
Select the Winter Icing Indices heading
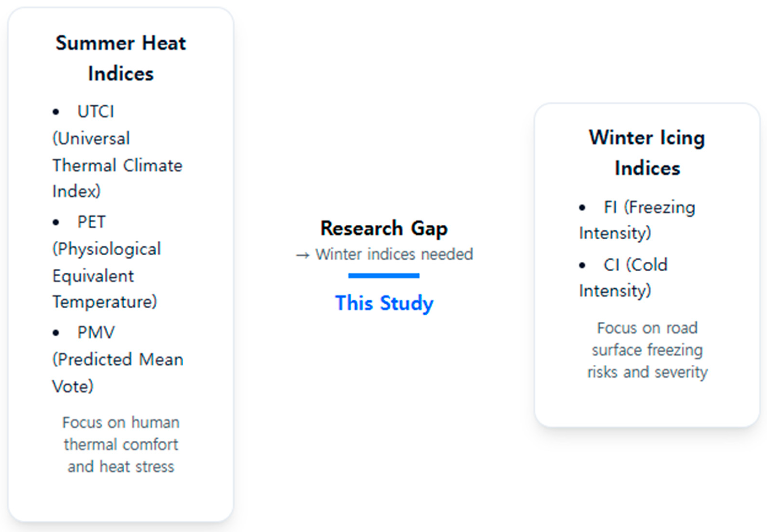(647, 153)
